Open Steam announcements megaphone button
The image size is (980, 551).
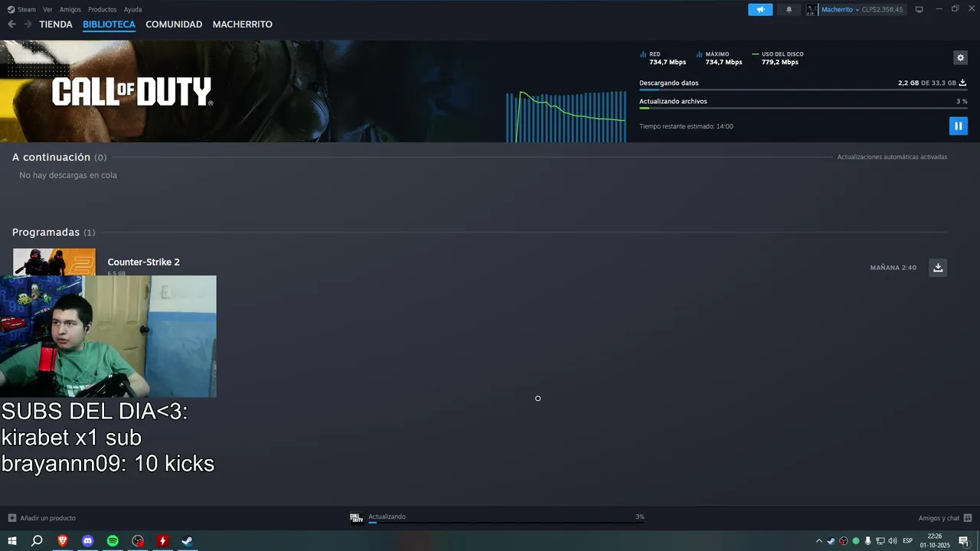760,10
